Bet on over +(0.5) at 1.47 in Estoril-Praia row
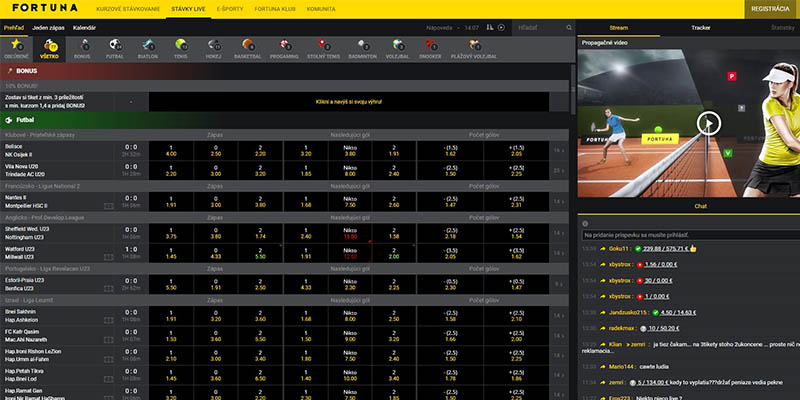Image resolution: width=800 pixels, height=400 pixels. [516, 284]
